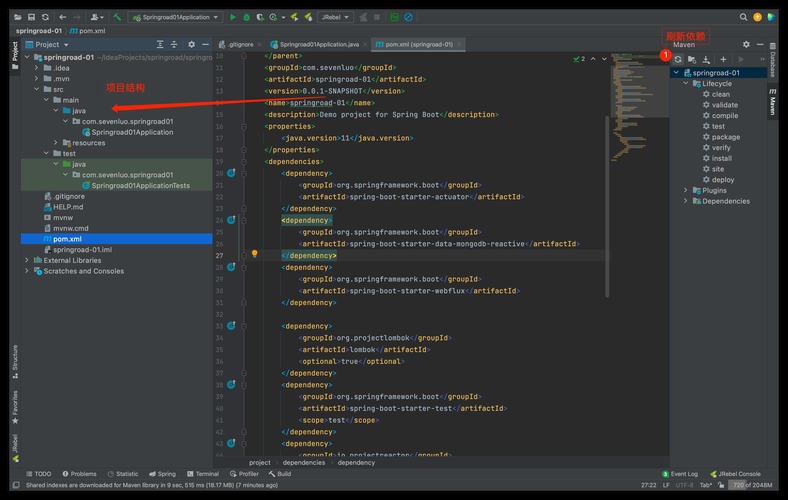Run with coverage shield icon
This screenshot has height=500, width=788.
point(260,17)
